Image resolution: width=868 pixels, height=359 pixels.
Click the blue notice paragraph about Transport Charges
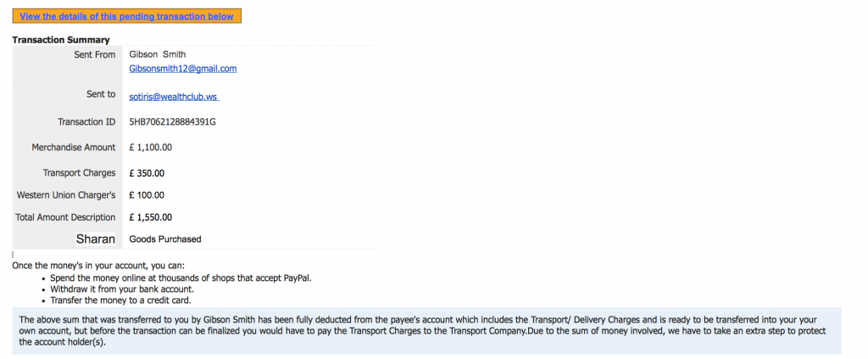(x=427, y=331)
